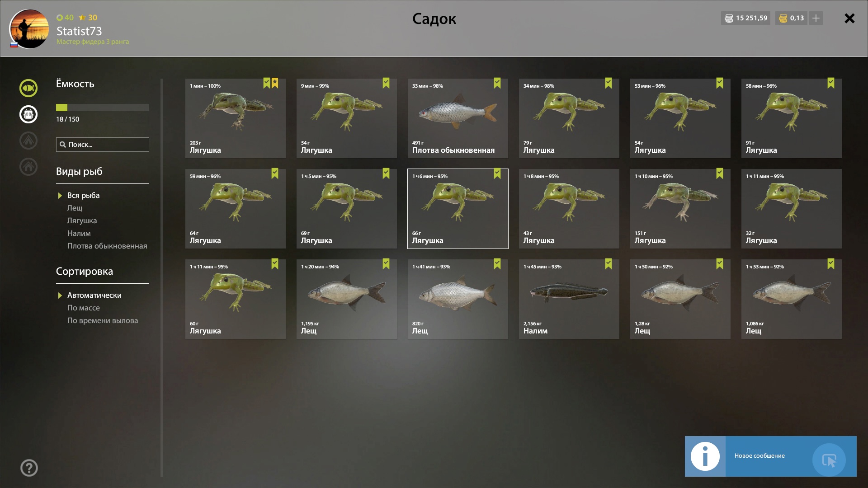This screenshot has width=868, height=488.
Task: Click the silver coins balance icon
Action: click(x=729, y=18)
